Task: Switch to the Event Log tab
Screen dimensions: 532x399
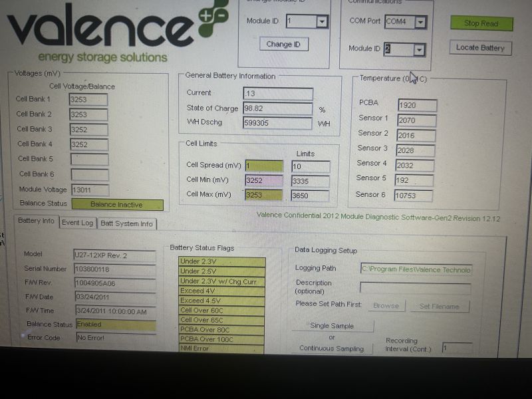Action: point(78,223)
